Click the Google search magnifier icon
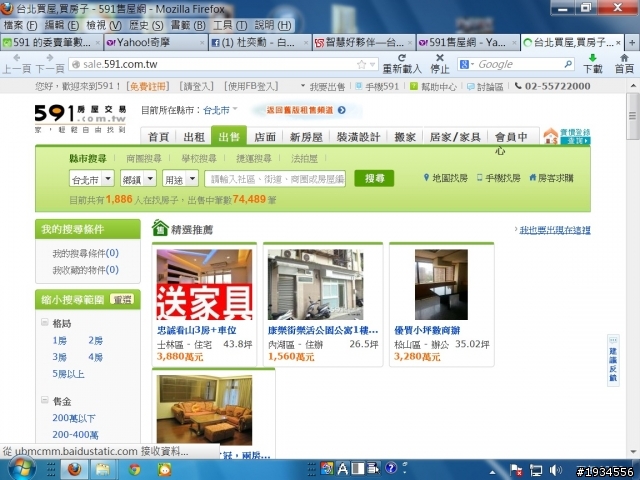This screenshot has width=640, height=480. click(x=568, y=64)
